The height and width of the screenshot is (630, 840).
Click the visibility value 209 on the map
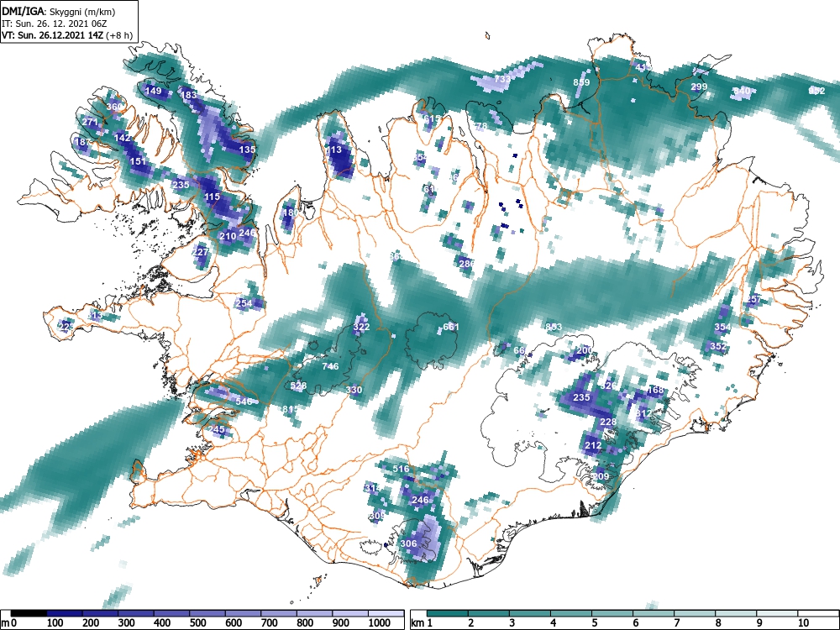click(601, 476)
